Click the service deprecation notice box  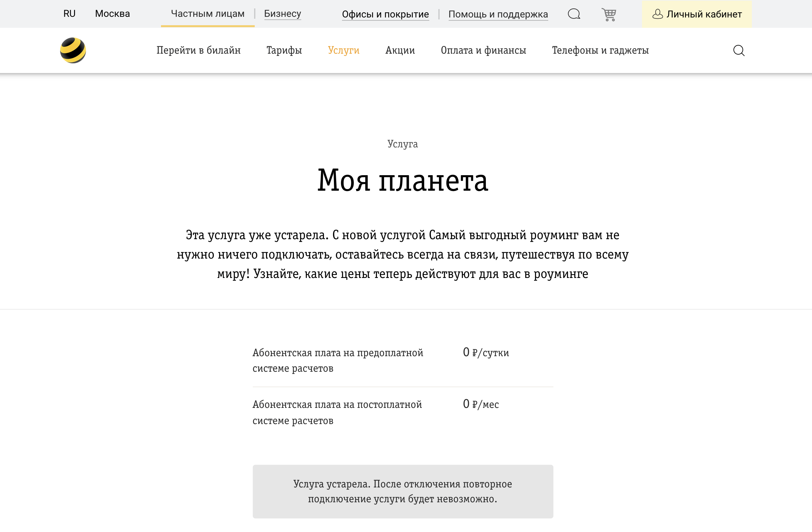tap(402, 492)
